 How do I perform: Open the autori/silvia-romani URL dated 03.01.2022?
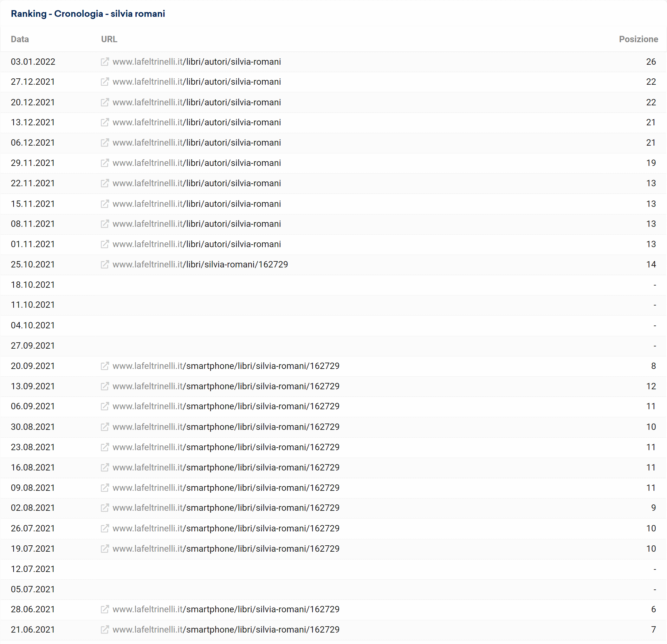click(197, 62)
